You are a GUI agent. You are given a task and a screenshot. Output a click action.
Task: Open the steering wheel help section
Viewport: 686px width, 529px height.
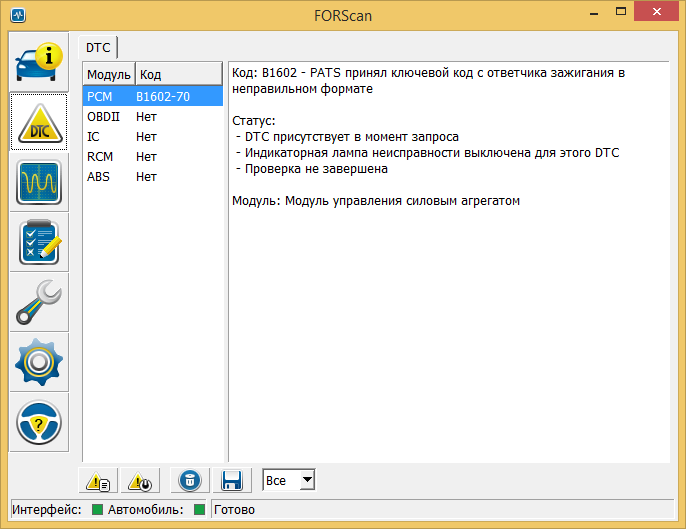(39, 422)
